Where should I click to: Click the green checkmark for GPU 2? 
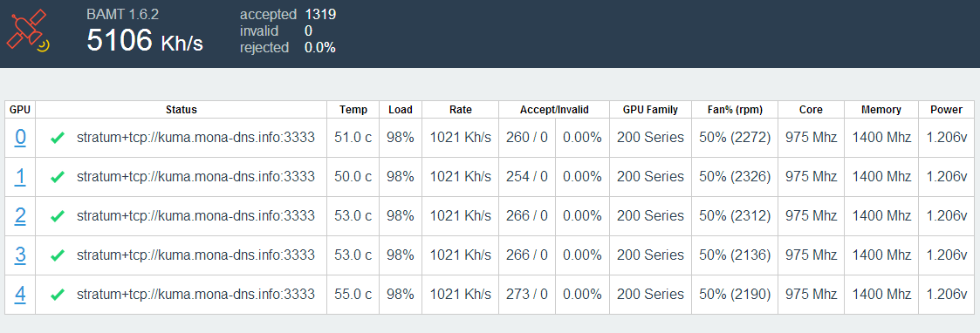pyautogui.click(x=58, y=216)
